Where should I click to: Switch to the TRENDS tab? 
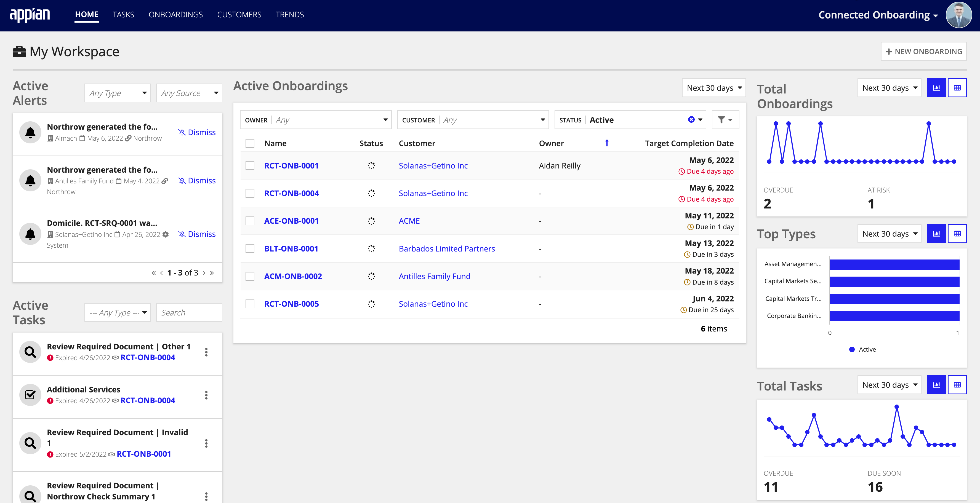click(290, 14)
